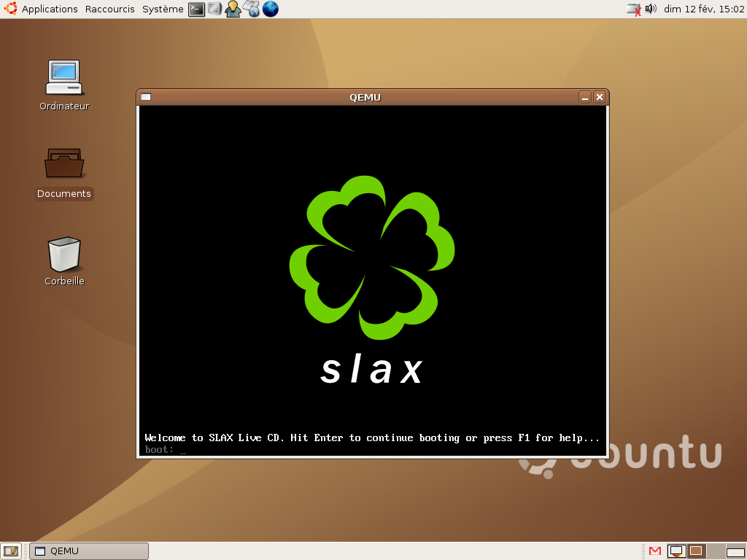Select the Ordinateur desktop icon

64,86
